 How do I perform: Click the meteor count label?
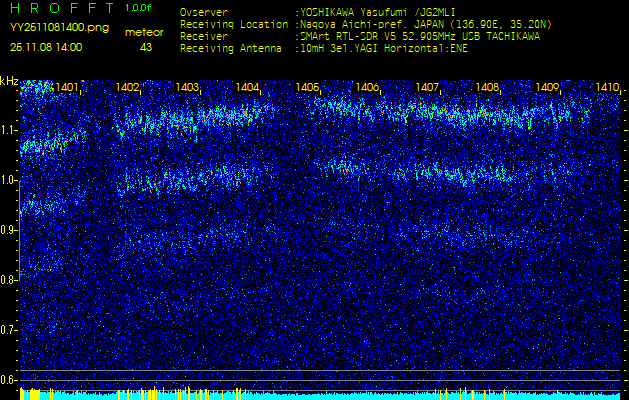145,32
